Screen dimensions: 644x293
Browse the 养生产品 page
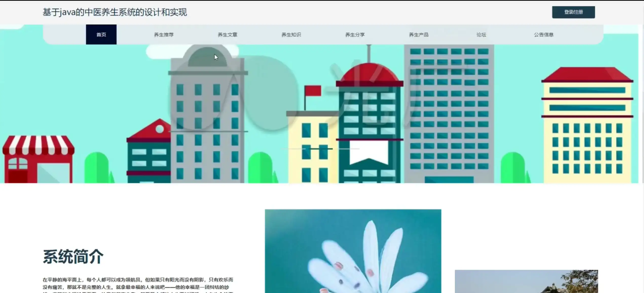(x=419, y=35)
